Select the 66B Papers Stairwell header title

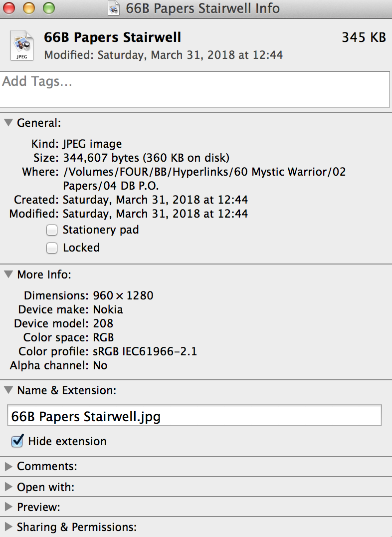112,37
